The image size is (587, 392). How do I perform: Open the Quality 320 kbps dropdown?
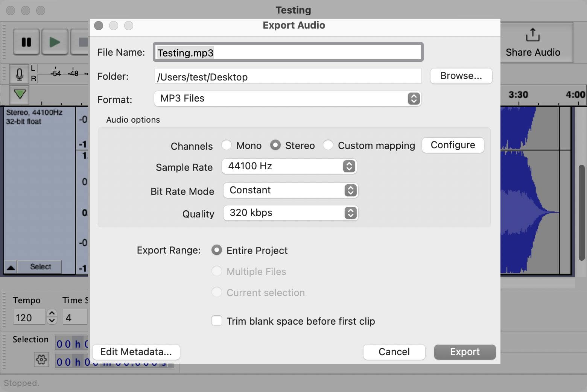pos(290,213)
